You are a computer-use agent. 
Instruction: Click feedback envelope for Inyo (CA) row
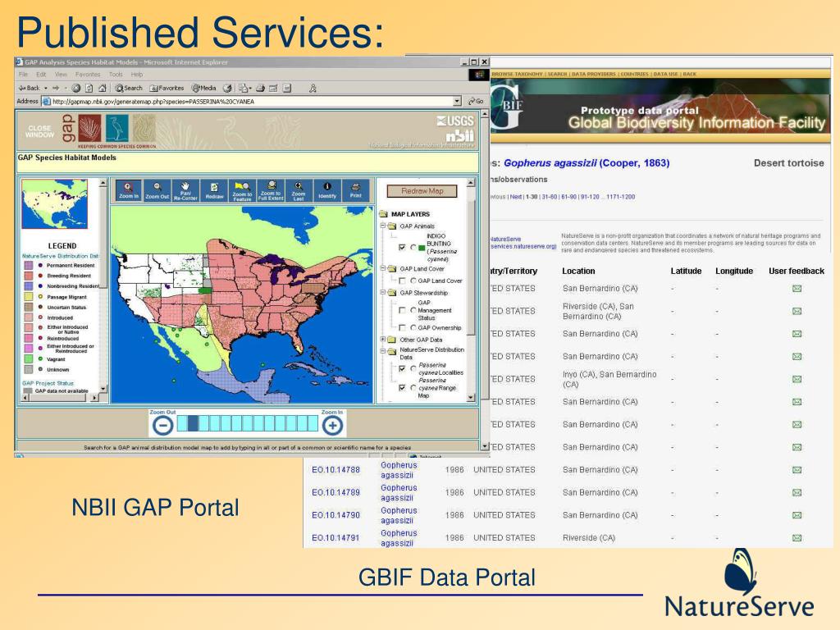click(797, 379)
